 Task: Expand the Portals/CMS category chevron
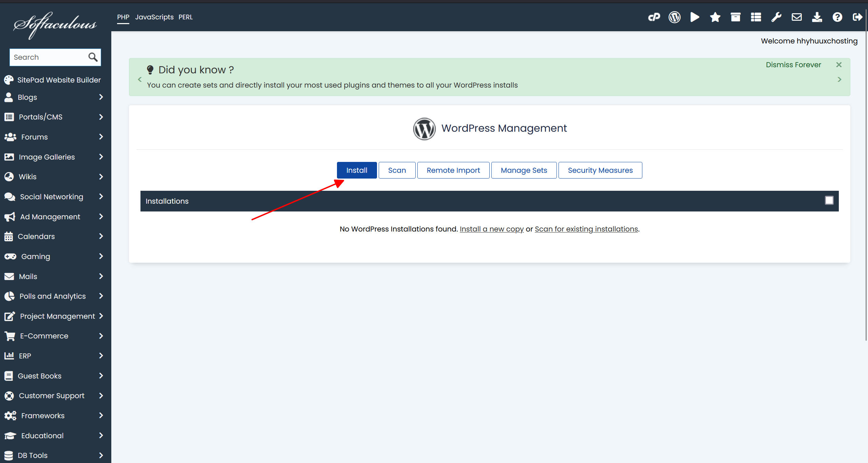pos(101,117)
